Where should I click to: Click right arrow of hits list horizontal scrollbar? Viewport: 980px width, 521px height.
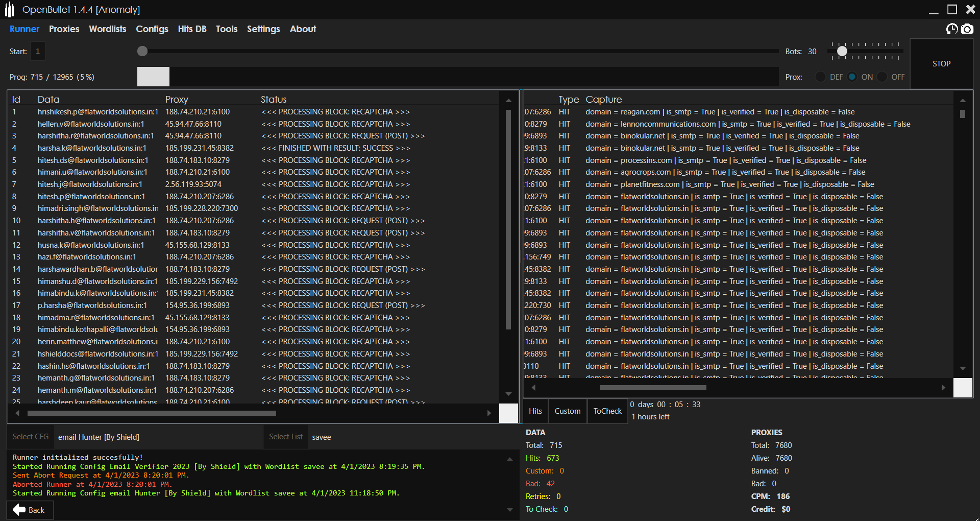click(x=943, y=388)
